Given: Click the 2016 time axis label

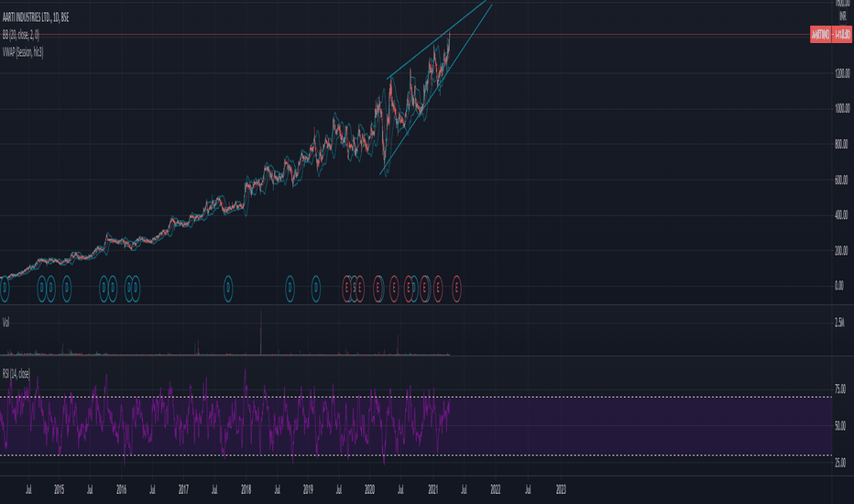Looking at the screenshot, I should (122, 490).
